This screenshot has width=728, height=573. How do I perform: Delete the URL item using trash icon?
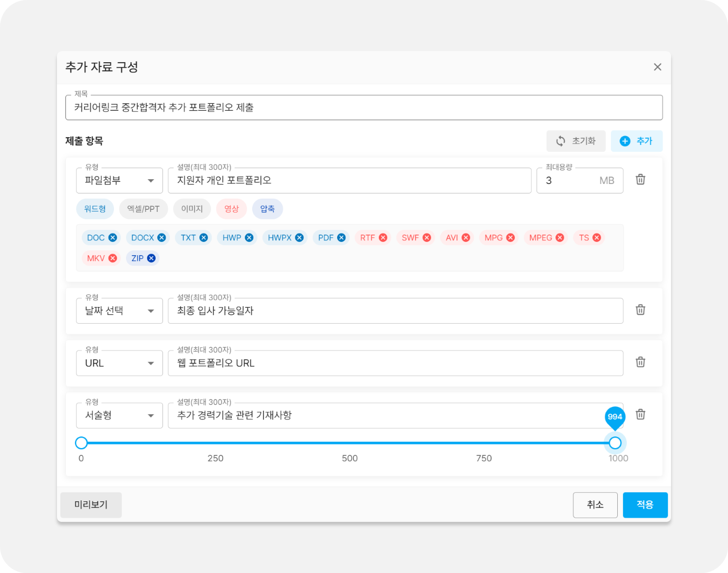[640, 362]
